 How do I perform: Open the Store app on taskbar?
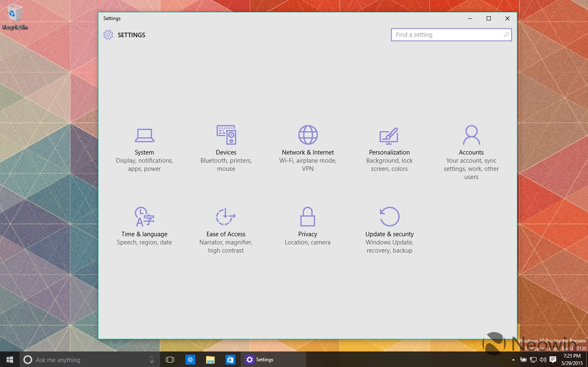(230, 359)
